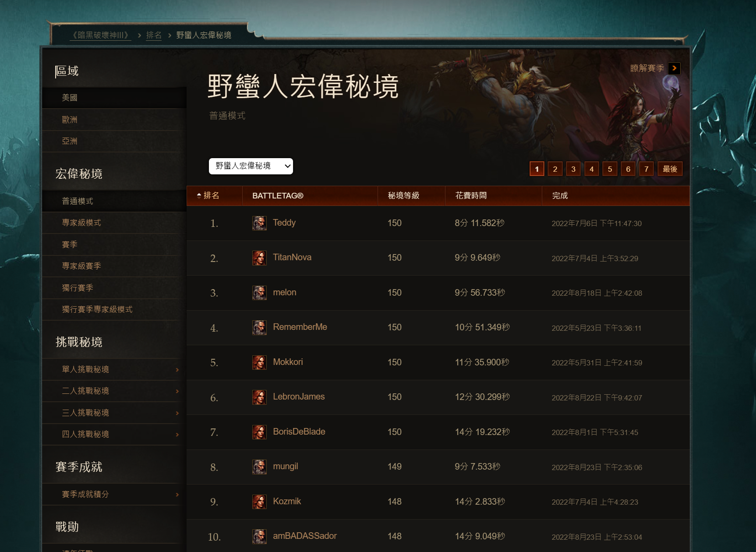Click the 排名 breadcrumb link

tap(154, 35)
